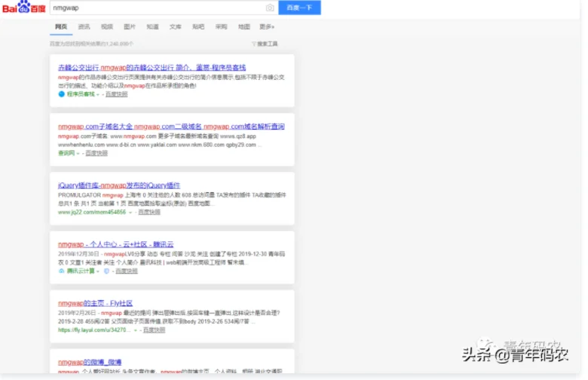Click the 百度为您找到相关结果 count text

pos(91,44)
